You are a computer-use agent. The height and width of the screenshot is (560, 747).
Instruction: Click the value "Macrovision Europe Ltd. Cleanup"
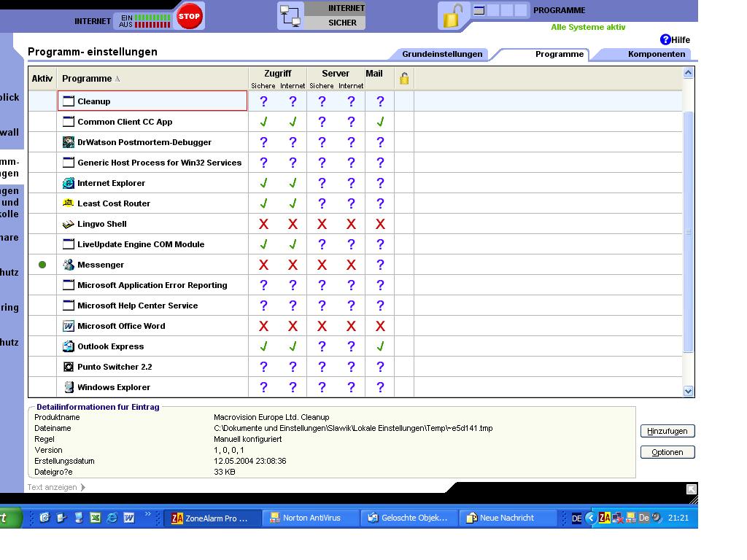point(271,417)
